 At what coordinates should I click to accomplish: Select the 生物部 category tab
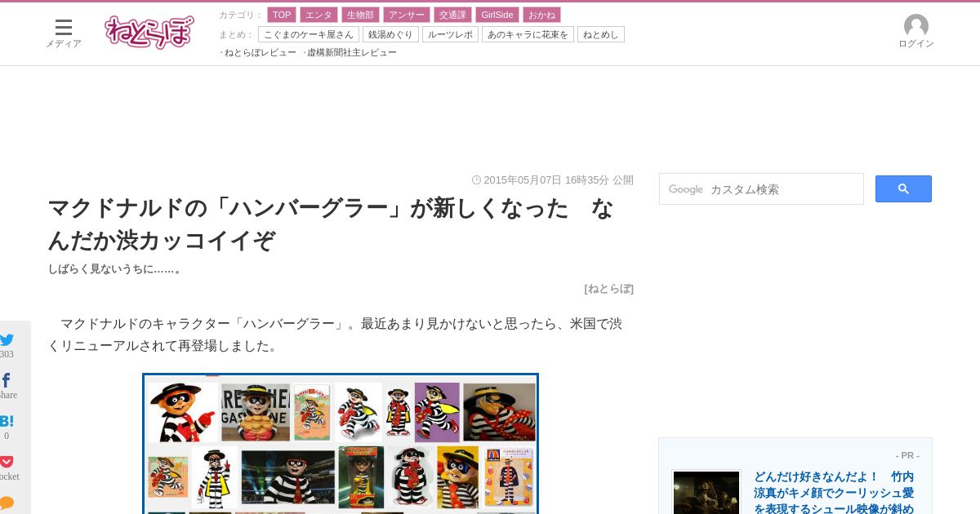pyautogui.click(x=360, y=15)
